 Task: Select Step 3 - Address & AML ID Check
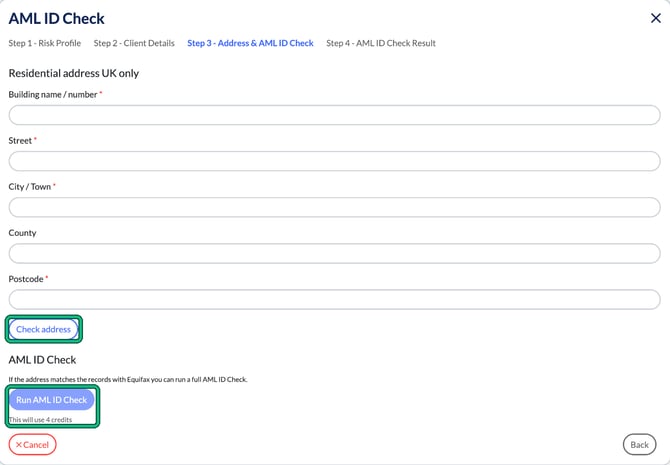(250, 43)
